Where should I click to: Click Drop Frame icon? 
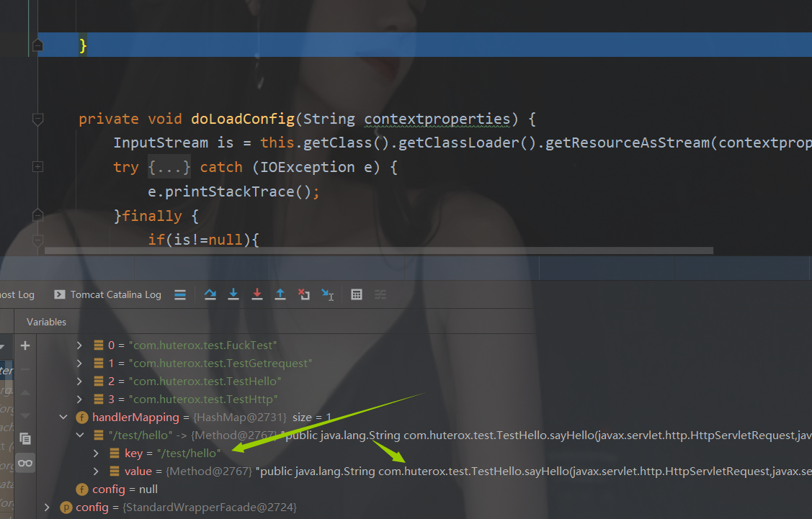click(304, 294)
